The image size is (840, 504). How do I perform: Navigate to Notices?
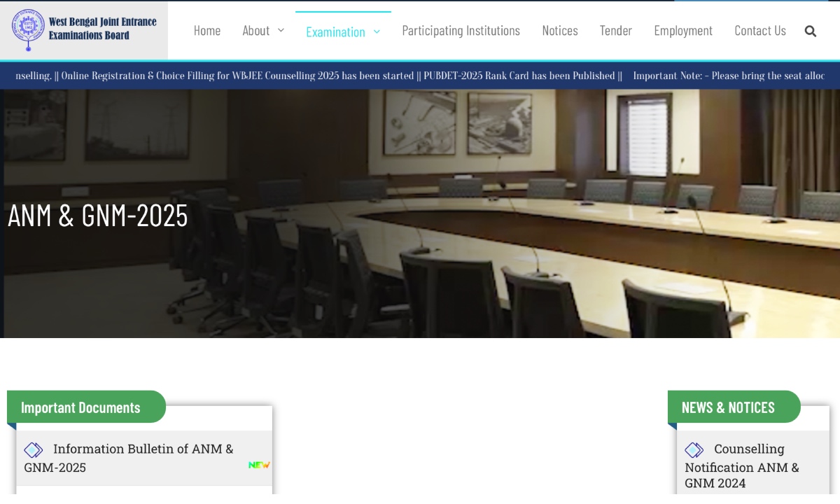click(560, 30)
